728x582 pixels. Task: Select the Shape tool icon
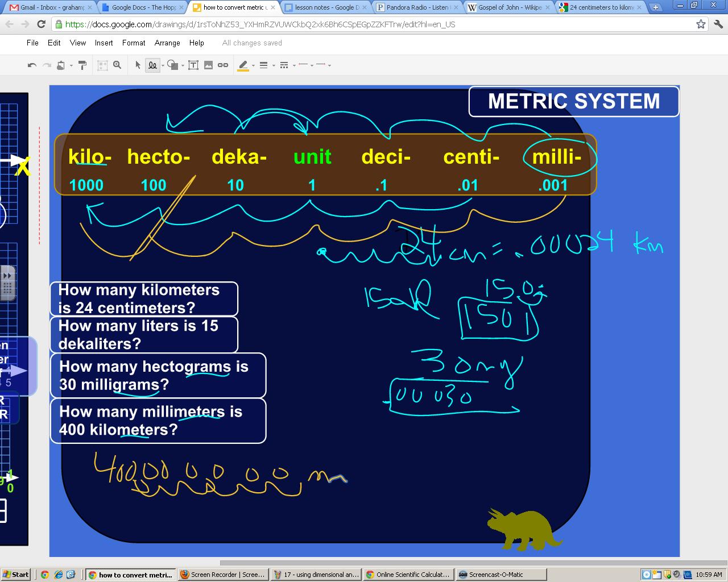coord(173,65)
